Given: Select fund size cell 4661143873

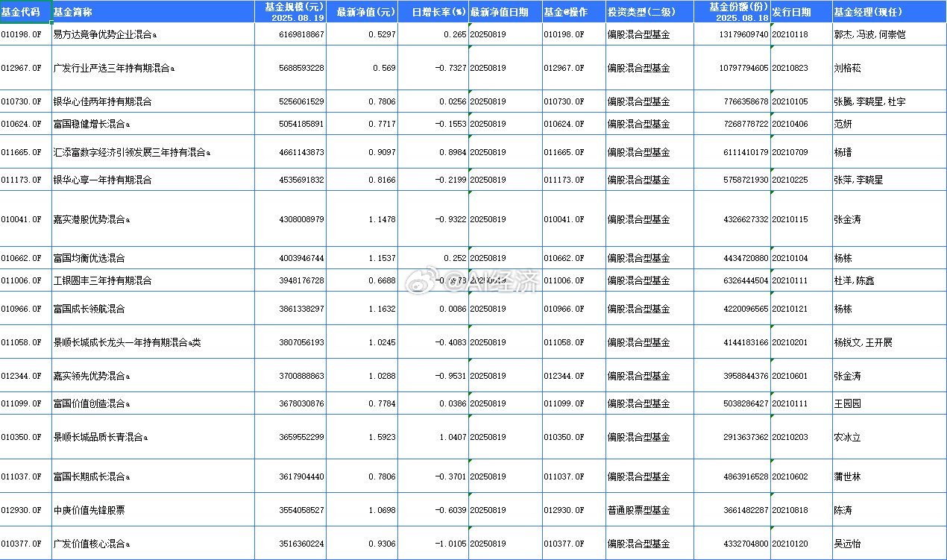Looking at the screenshot, I should [x=290, y=152].
